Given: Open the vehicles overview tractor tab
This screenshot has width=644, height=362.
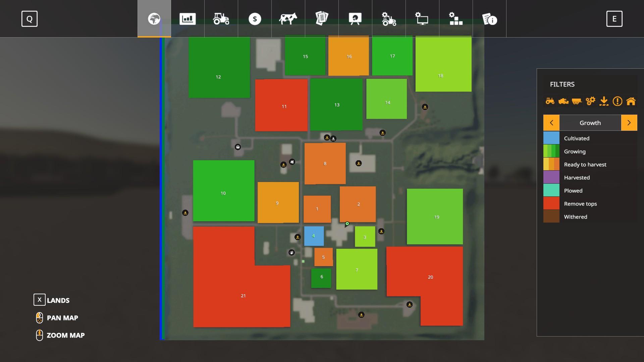Looking at the screenshot, I should (221, 19).
